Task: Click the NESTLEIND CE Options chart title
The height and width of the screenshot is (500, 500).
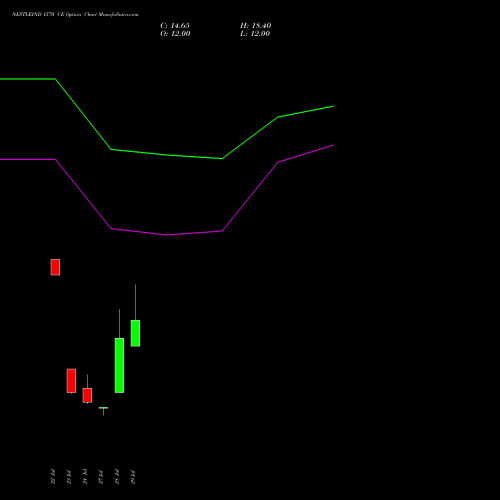Action: [75, 14]
